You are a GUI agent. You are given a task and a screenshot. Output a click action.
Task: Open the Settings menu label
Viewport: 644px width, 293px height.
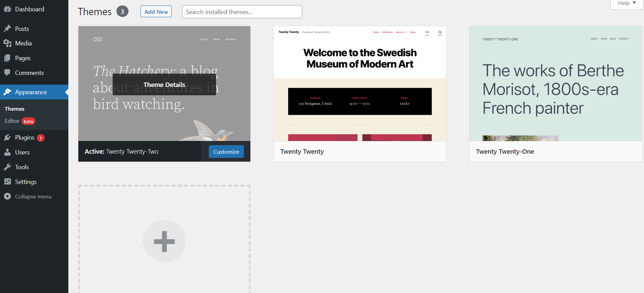[26, 182]
